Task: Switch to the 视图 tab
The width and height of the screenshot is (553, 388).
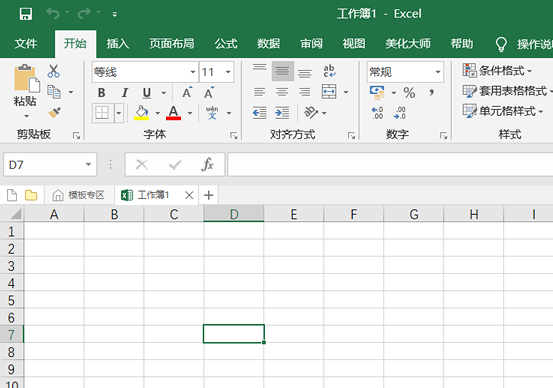Action: click(x=354, y=44)
